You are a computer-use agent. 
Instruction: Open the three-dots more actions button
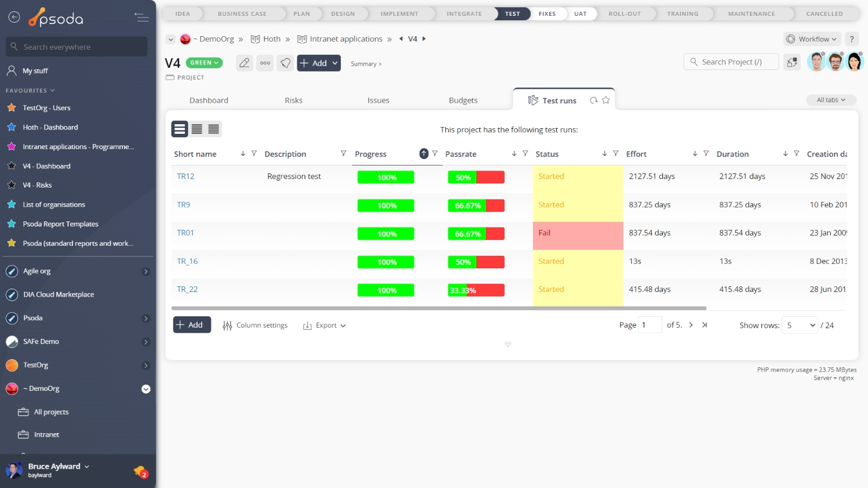265,63
